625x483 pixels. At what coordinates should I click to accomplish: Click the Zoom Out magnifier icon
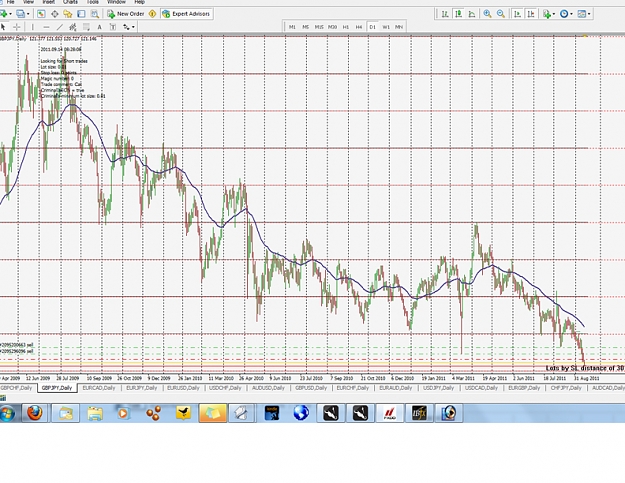click(501, 14)
